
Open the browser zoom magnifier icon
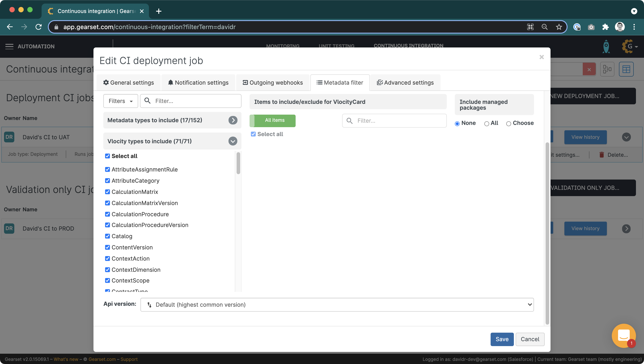tap(544, 27)
